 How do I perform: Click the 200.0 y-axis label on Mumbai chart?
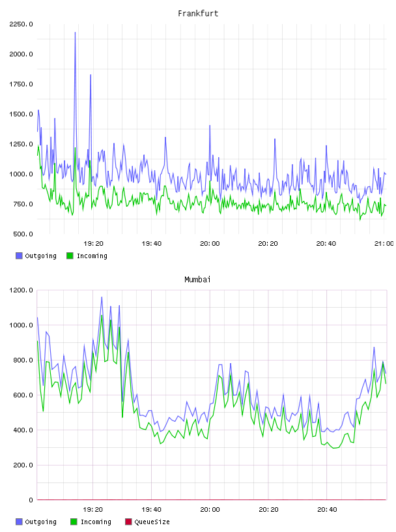(23, 465)
